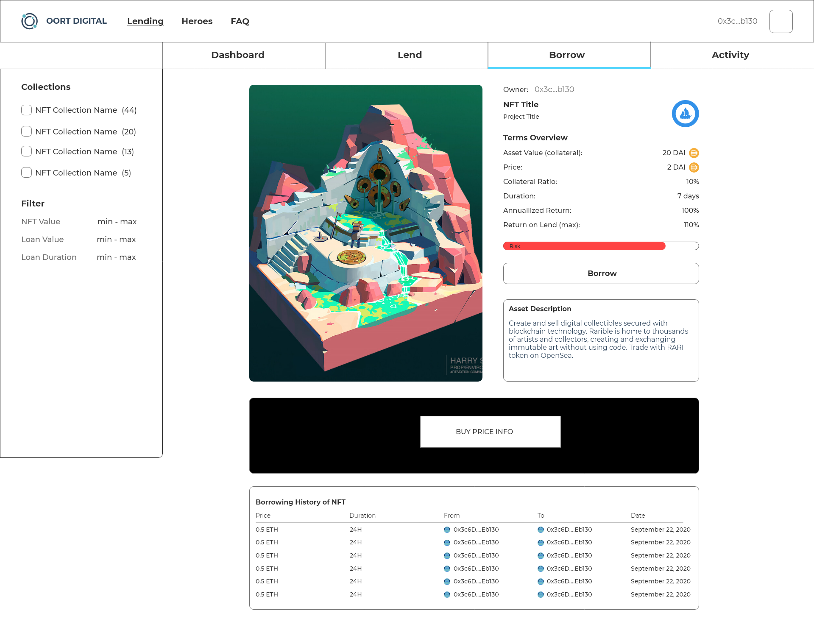Image resolution: width=814 pixels, height=644 pixels.
Task: Select the Borrow tab
Action: click(569, 55)
